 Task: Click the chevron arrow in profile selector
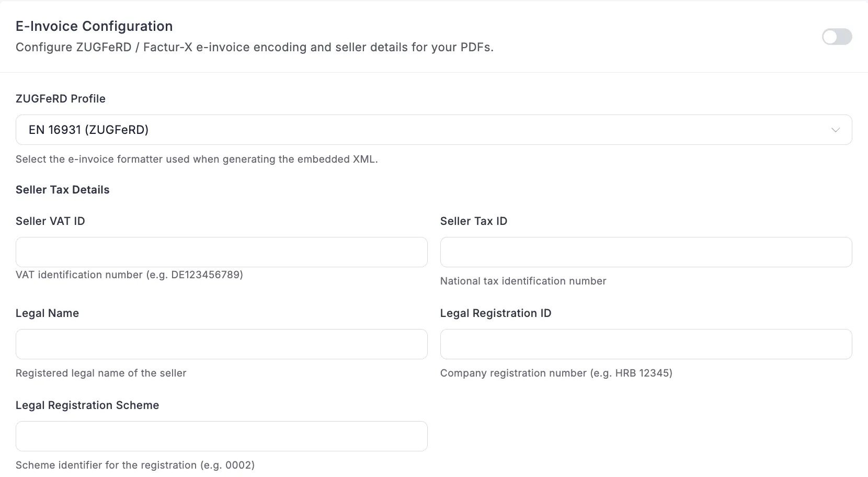[835, 130]
